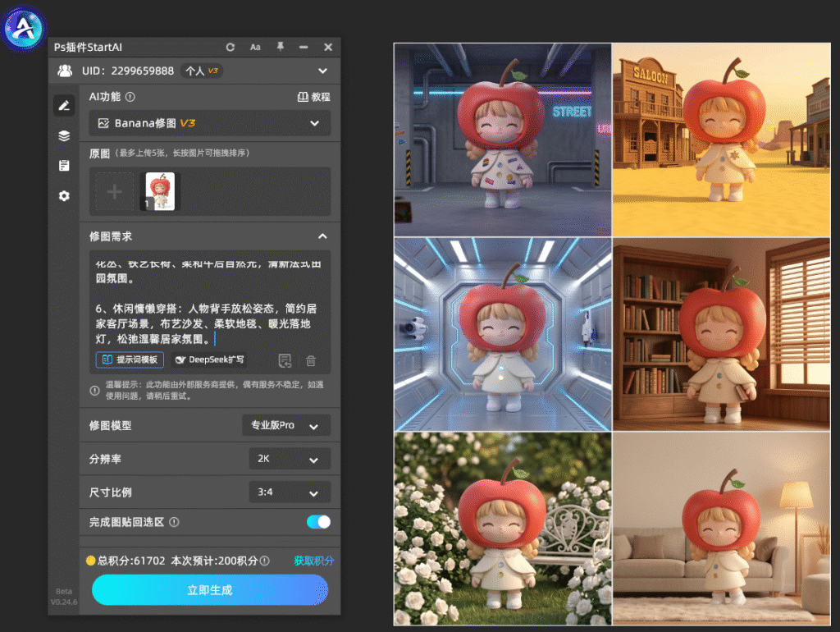Click the Beta V0.24.6 version label

[x=64, y=597]
